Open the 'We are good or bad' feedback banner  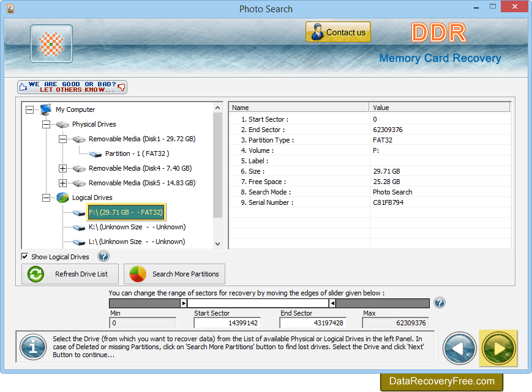pos(72,87)
